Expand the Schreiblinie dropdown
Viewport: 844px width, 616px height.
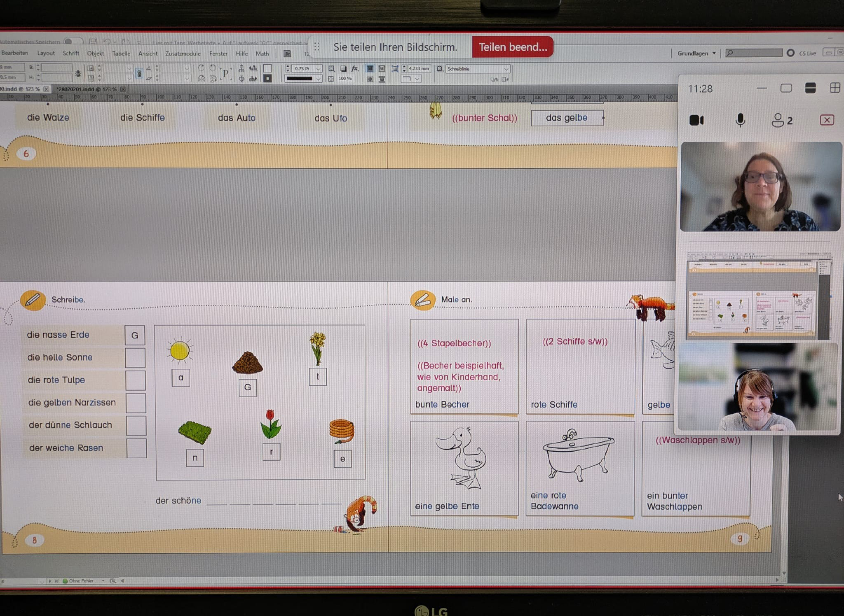pyautogui.click(x=506, y=69)
